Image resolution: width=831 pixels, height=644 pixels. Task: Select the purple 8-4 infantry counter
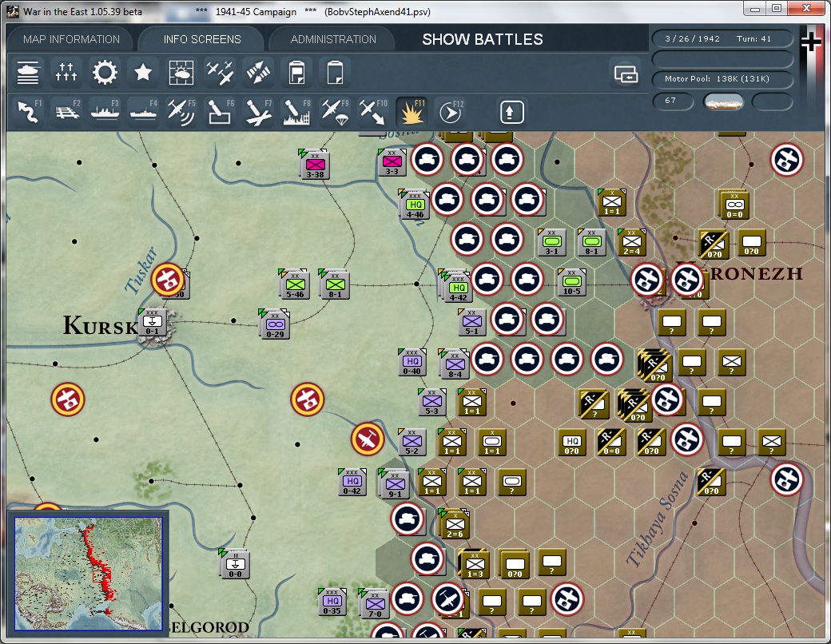click(454, 364)
